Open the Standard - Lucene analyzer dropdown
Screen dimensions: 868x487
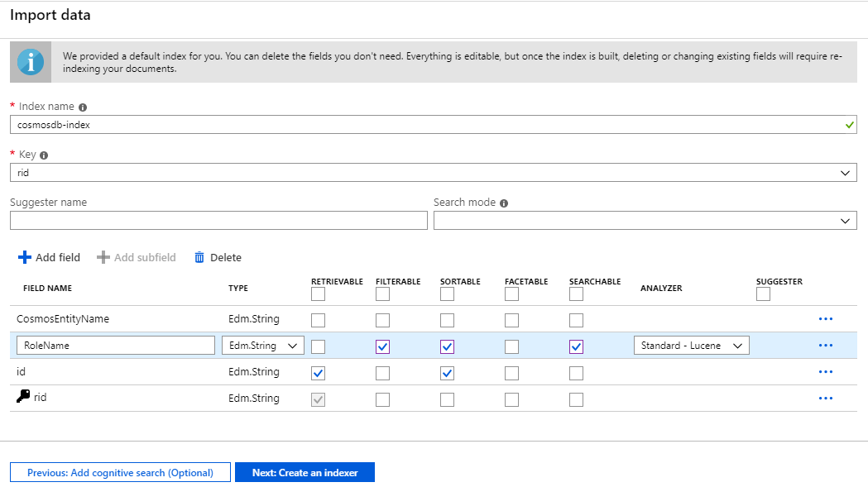click(691, 345)
